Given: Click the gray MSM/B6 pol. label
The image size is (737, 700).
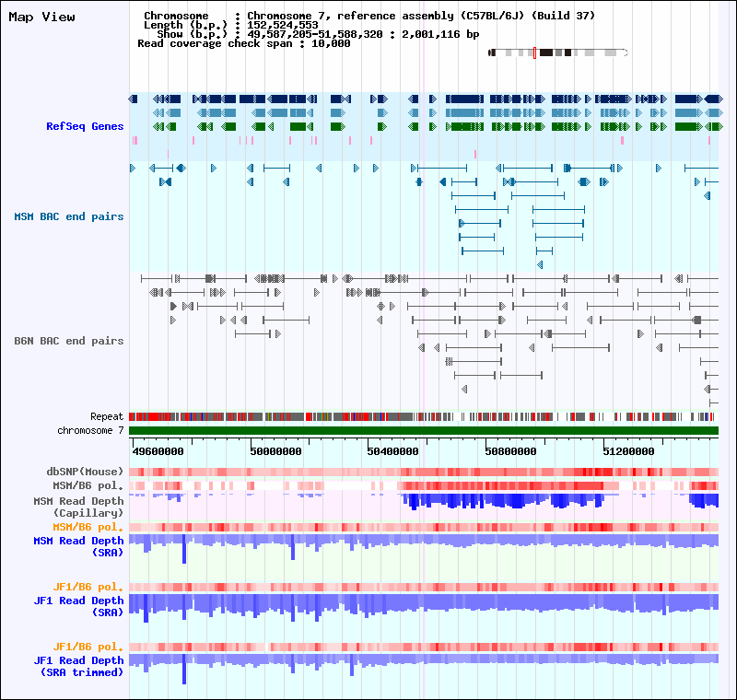Looking at the screenshot, I should tap(88, 485).
